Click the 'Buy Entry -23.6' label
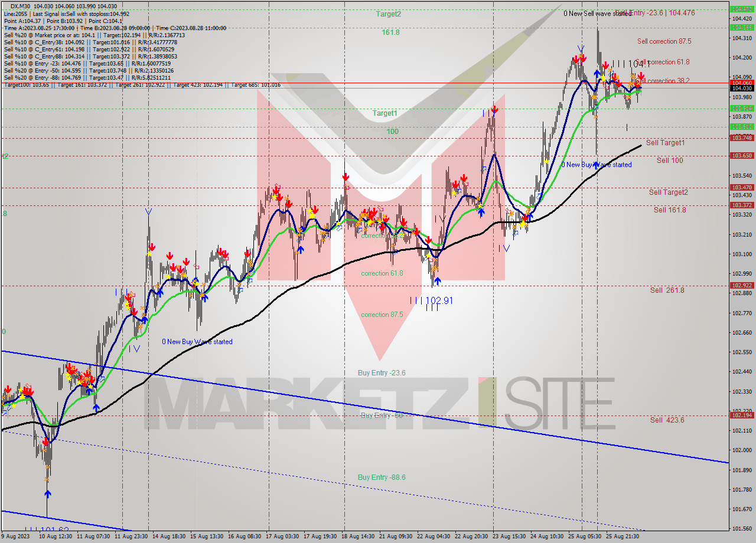 pyautogui.click(x=382, y=373)
